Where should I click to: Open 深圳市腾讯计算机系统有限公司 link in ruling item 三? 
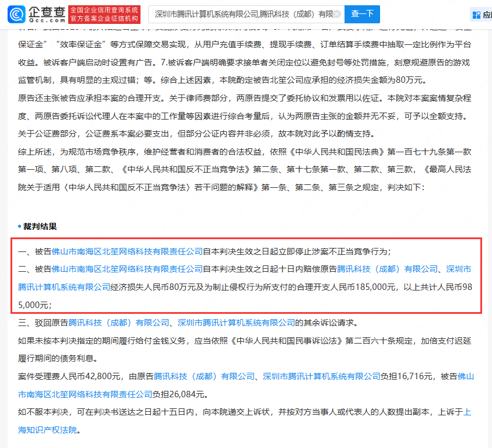click(236, 323)
